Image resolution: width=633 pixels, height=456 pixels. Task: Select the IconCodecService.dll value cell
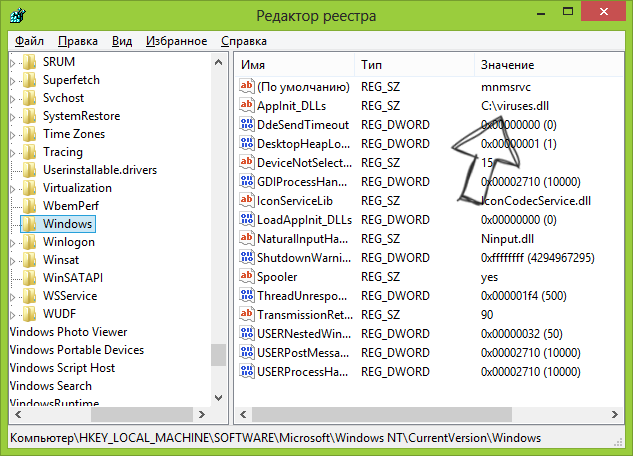coord(536,201)
